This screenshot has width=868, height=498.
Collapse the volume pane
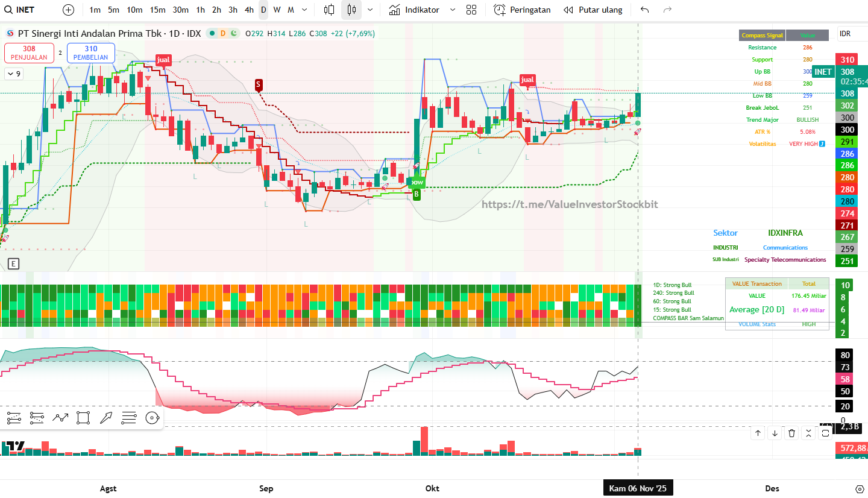809,432
